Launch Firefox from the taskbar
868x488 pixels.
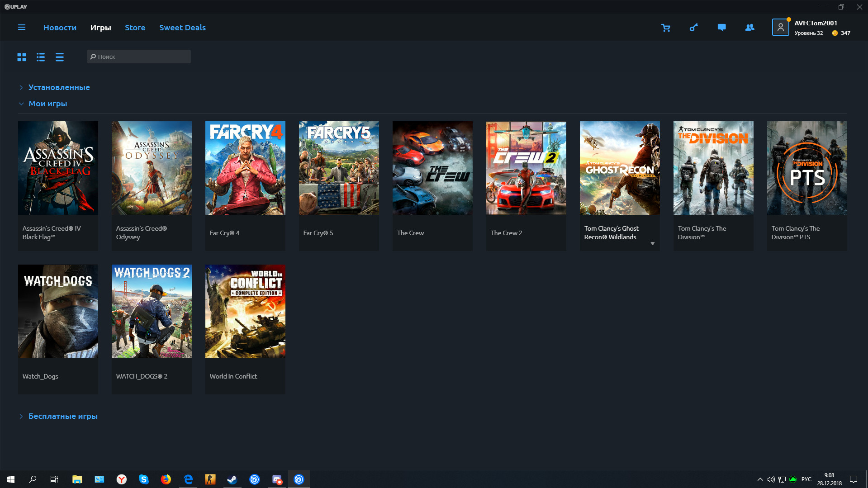click(x=166, y=479)
